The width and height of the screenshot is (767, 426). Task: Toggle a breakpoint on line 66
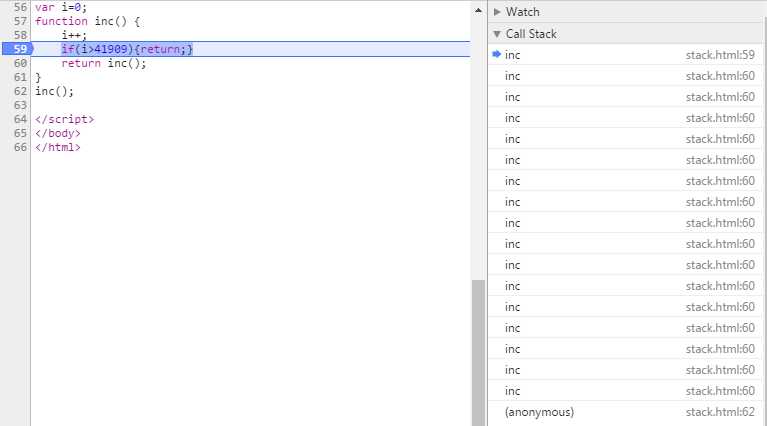pos(20,147)
